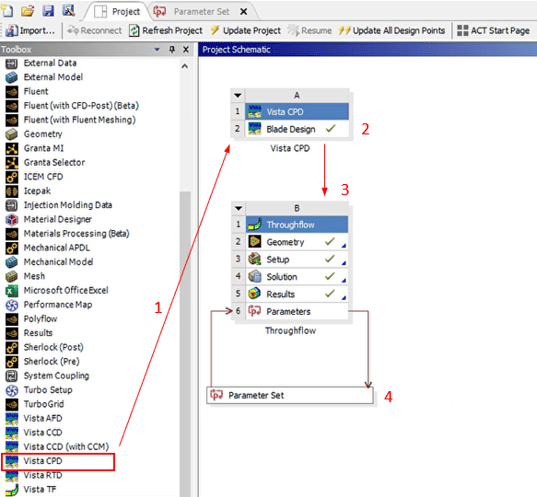Viewport: 537px width, 497px height.
Task: Click the Import button
Action: (x=30, y=30)
